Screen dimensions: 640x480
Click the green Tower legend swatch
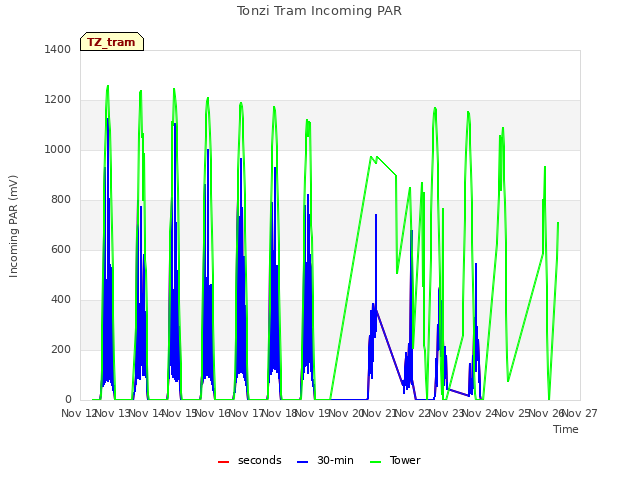point(375,462)
